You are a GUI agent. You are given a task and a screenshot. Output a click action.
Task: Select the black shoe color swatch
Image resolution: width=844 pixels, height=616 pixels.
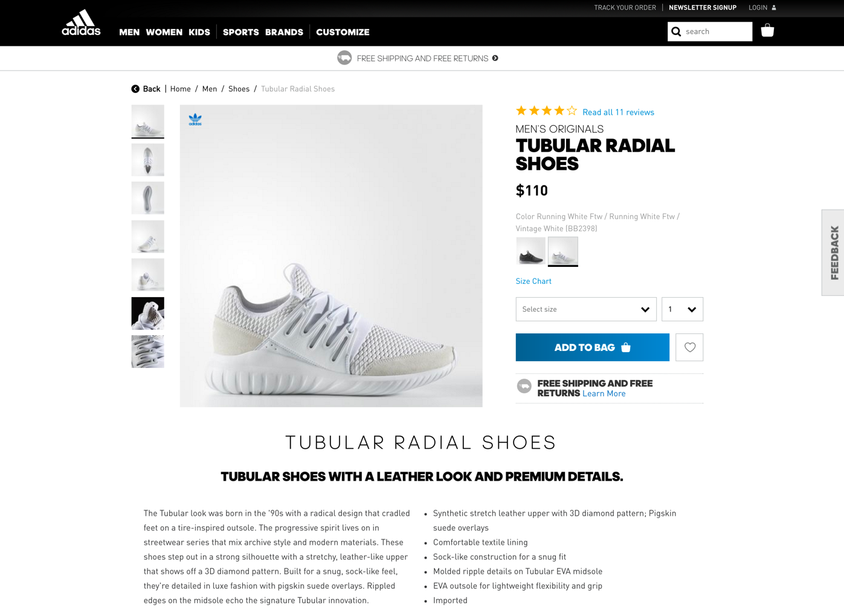tap(530, 251)
